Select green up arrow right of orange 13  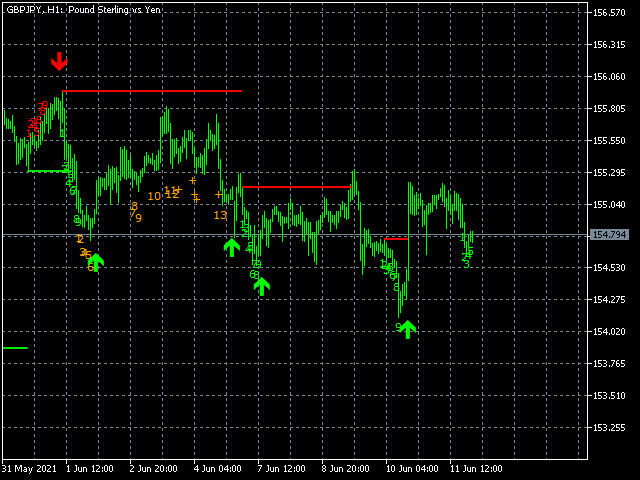pyautogui.click(x=231, y=248)
